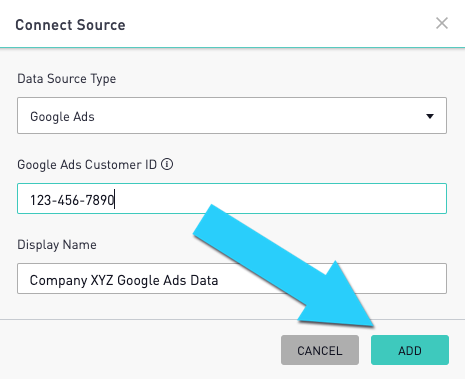
Task: Select the Google Ads option text
Action: point(62,117)
